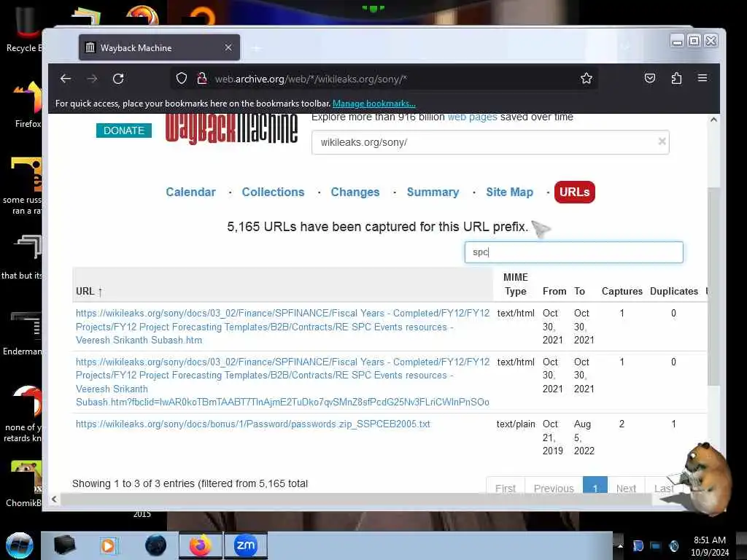Launch the media player taskbar icon
Viewport: 747px width, 560px height.
108,545
